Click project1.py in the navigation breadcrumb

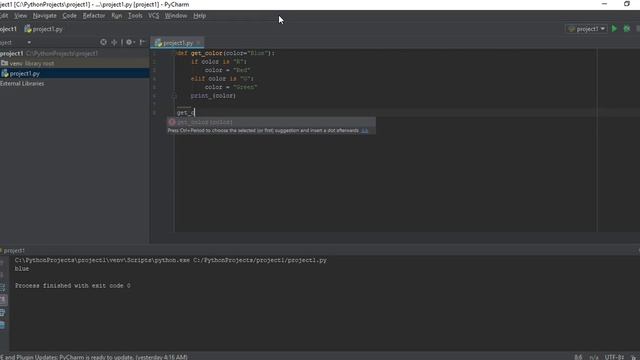pyautogui.click(x=43, y=29)
